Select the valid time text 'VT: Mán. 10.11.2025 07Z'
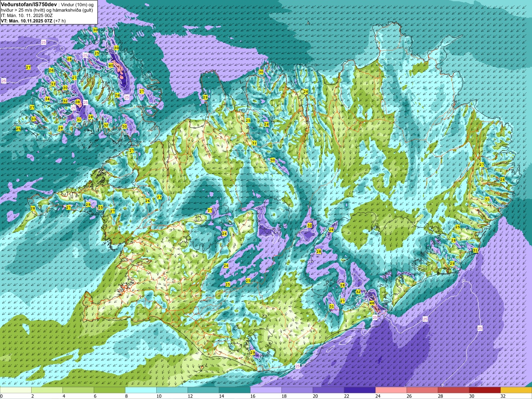Screen dimensions: 532x399 tap(26, 20)
